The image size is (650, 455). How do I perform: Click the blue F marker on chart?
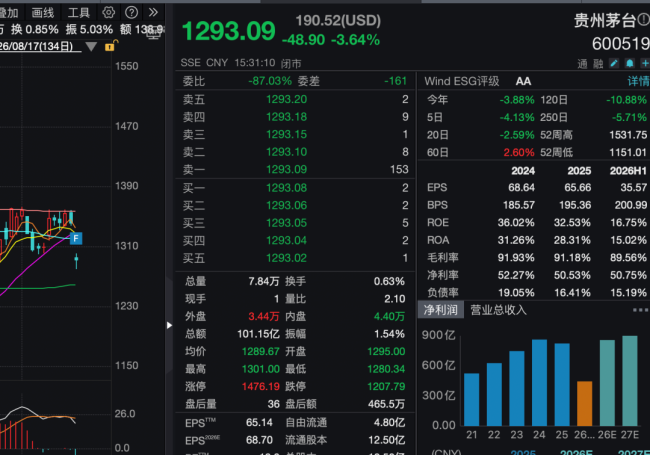[76, 238]
